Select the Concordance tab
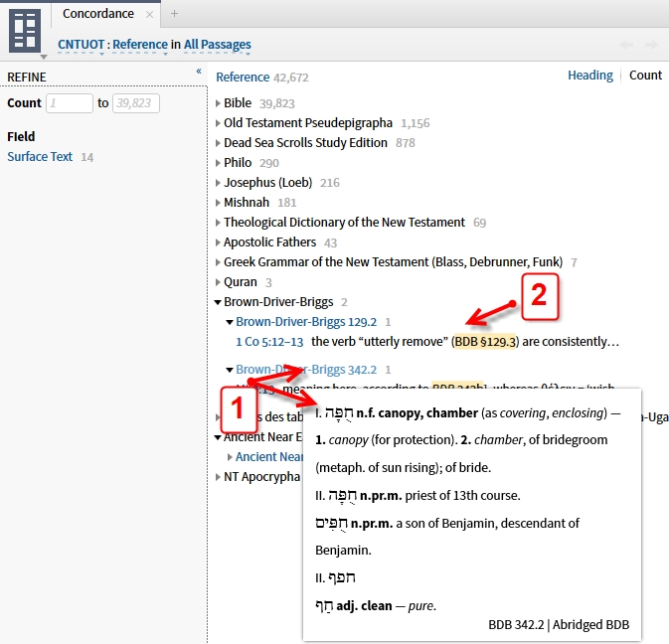669x644 pixels. click(x=98, y=14)
